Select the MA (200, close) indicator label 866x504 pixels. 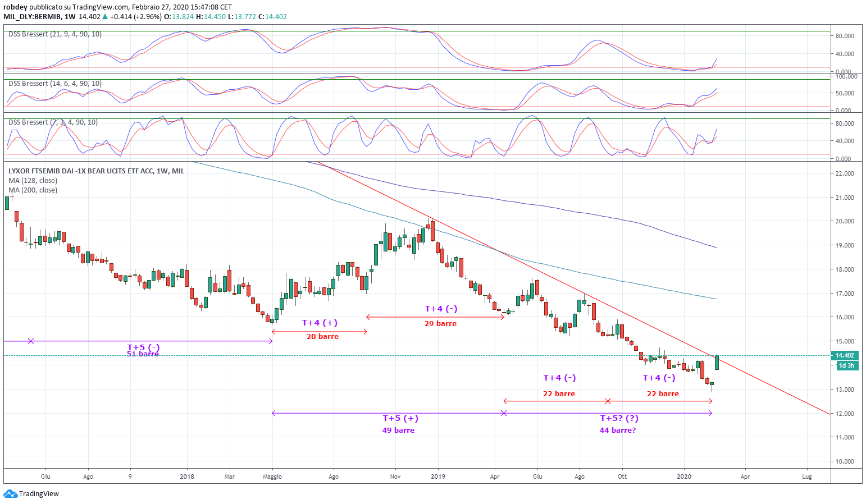pos(33,190)
